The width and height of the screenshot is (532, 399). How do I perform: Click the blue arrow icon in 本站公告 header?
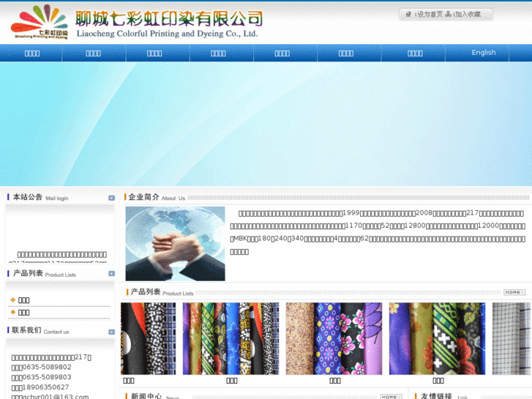tap(112, 198)
